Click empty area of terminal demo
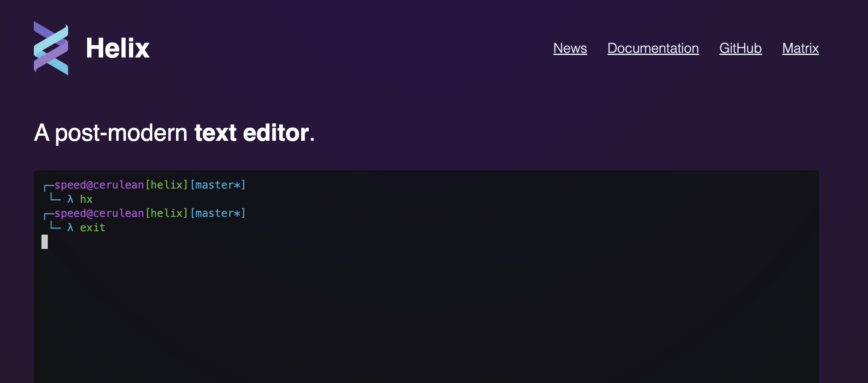Viewport: 868px width, 383px height. [x=465, y=304]
